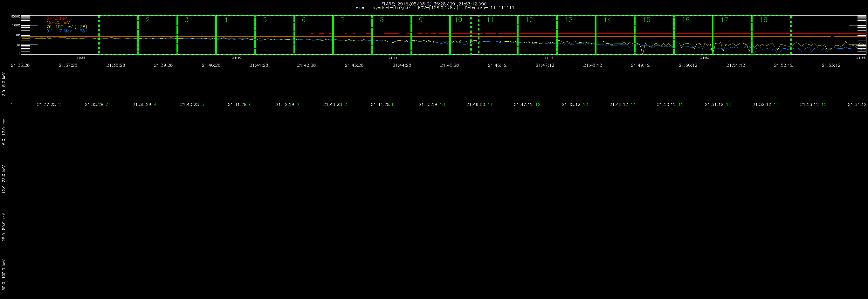
Task: Select time interval 5 box on light curve
Action: pyautogui.click(x=275, y=35)
